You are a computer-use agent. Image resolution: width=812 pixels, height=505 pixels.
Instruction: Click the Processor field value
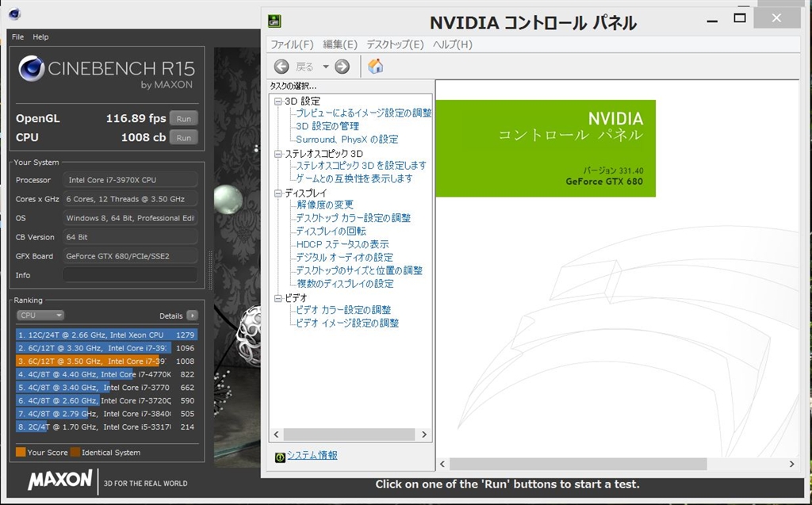tap(130, 180)
